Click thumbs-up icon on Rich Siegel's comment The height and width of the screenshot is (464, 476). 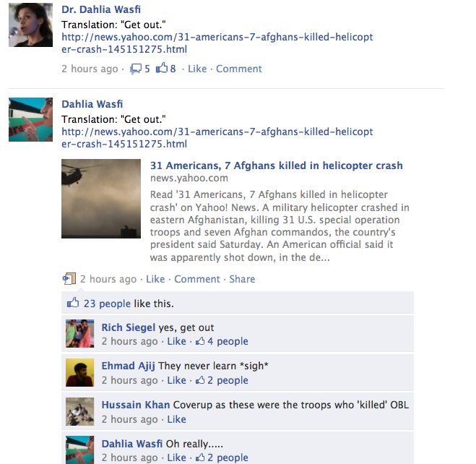(200, 341)
